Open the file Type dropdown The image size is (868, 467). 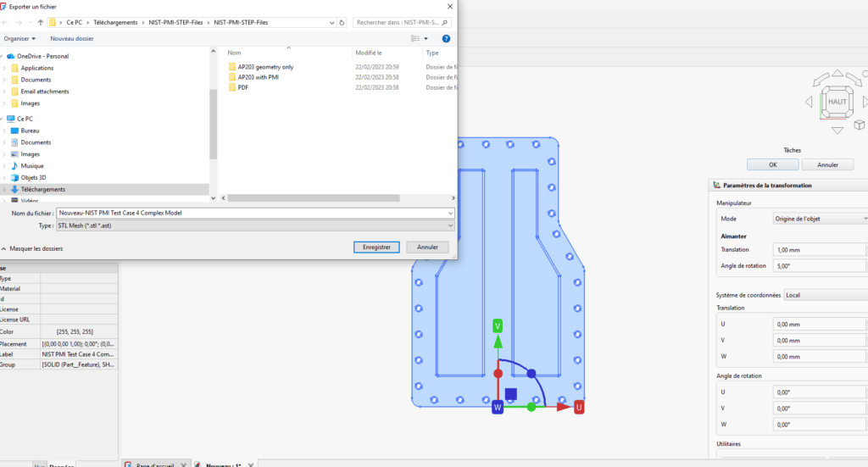(x=451, y=225)
